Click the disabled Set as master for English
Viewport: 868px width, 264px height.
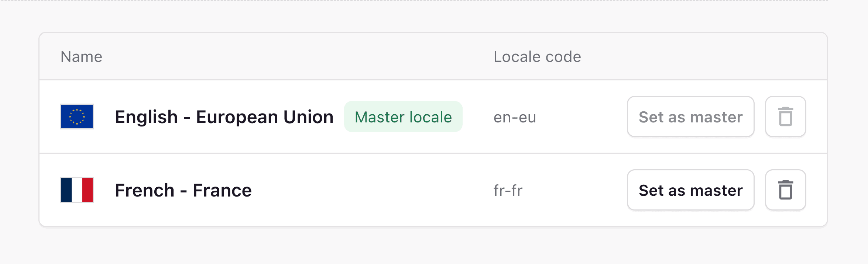pyautogui.click(x=690, y=117)
